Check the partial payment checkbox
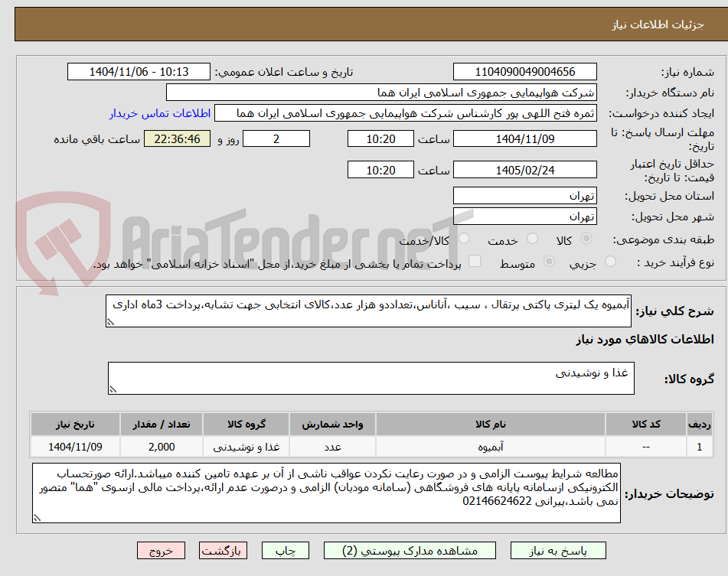 point(475,260)
